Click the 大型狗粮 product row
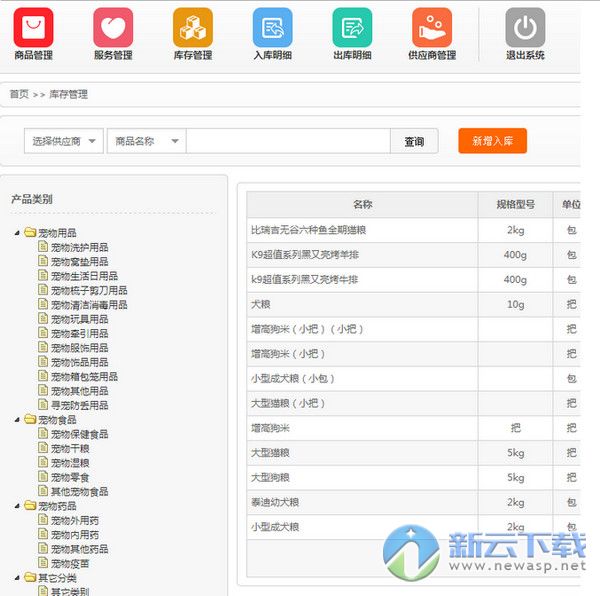600x596 pixels. 414,477
